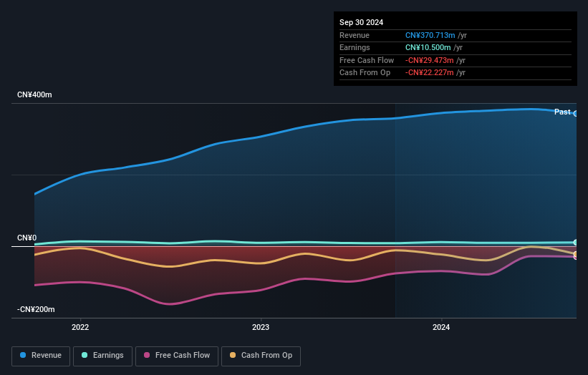Click the Free Cash Flow tooltip label
The width and height of the screenshot is (588, 375).
tap(367, 60)
